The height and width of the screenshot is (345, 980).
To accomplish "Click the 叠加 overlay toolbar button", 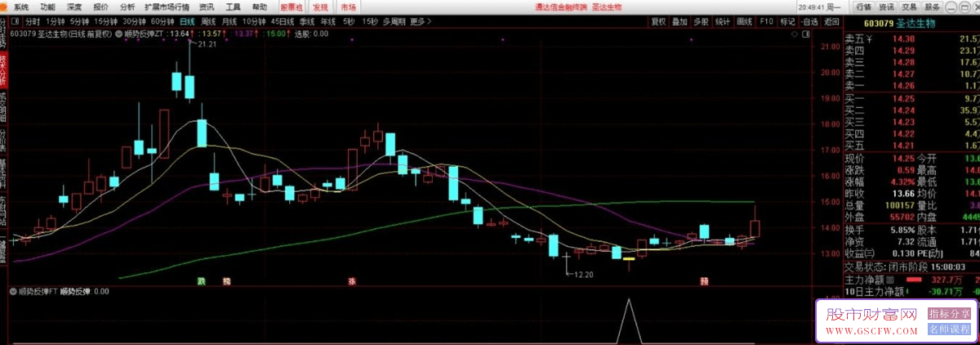I will click(679, 20).
